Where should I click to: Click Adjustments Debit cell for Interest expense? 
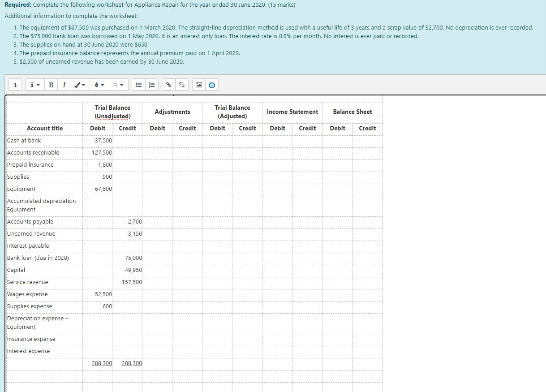[157, 351]
